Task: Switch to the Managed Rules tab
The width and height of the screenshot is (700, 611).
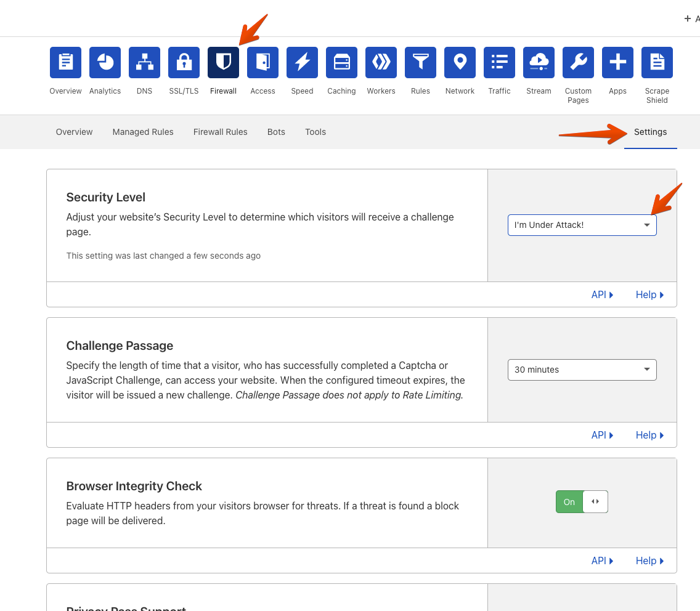Action: (143, 132)
